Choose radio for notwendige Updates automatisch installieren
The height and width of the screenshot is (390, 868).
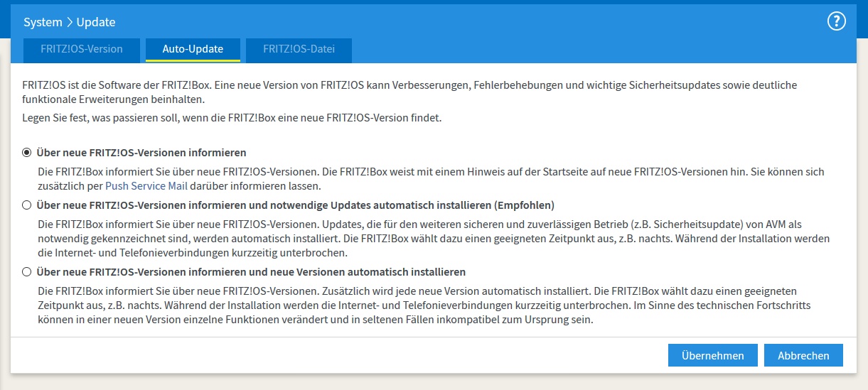pyautogui.click(x=27, y=205)
